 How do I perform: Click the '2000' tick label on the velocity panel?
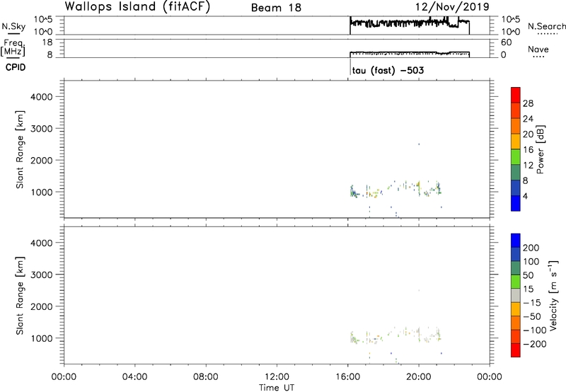click(42, 306)
